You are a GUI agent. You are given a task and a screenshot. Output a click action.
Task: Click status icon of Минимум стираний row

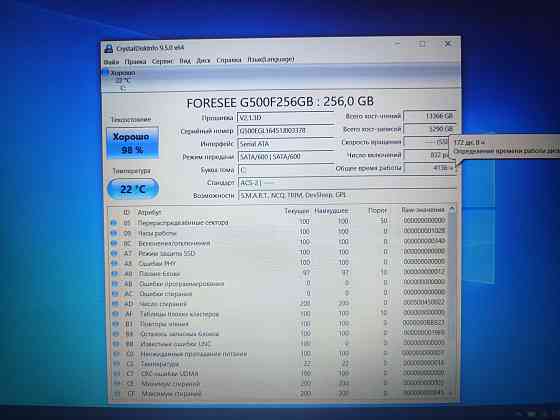click(117, 384)
